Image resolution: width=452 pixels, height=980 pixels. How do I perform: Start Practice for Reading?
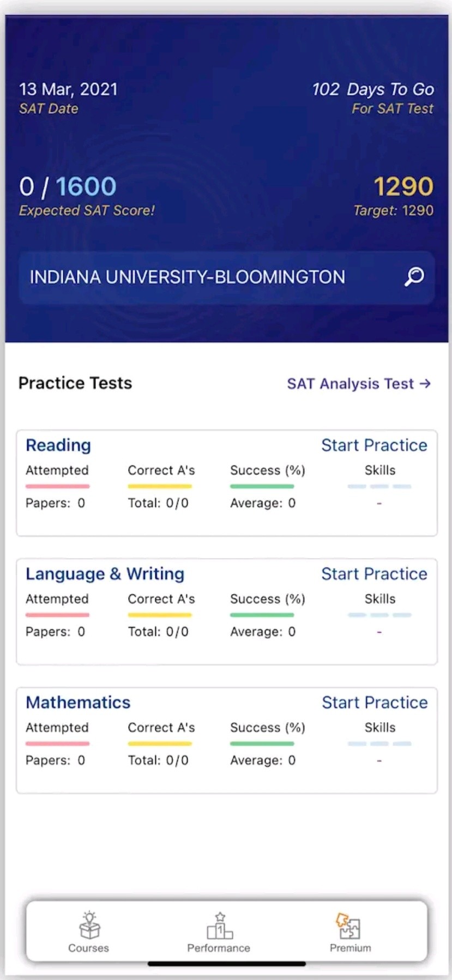click(x=374, y=445)
